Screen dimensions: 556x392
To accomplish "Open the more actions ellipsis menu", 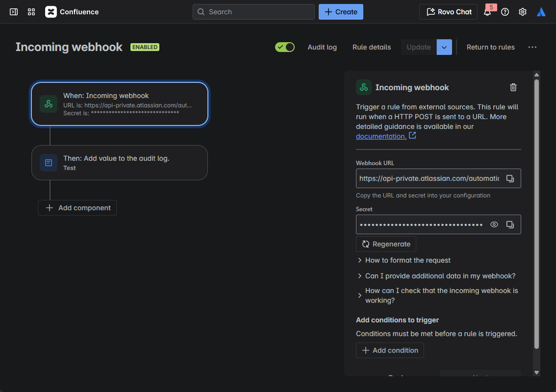I will (x=532, y=47).
